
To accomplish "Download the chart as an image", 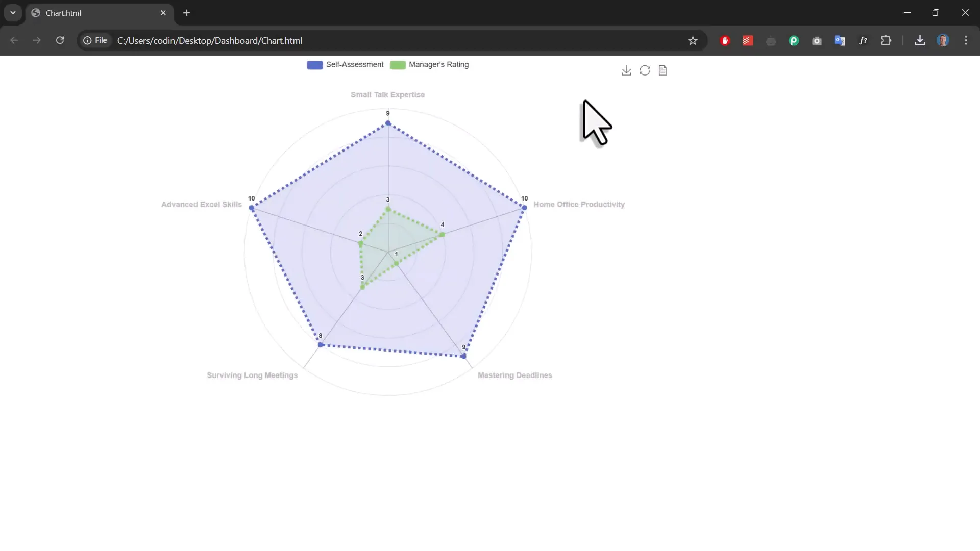I will (626, 70).
